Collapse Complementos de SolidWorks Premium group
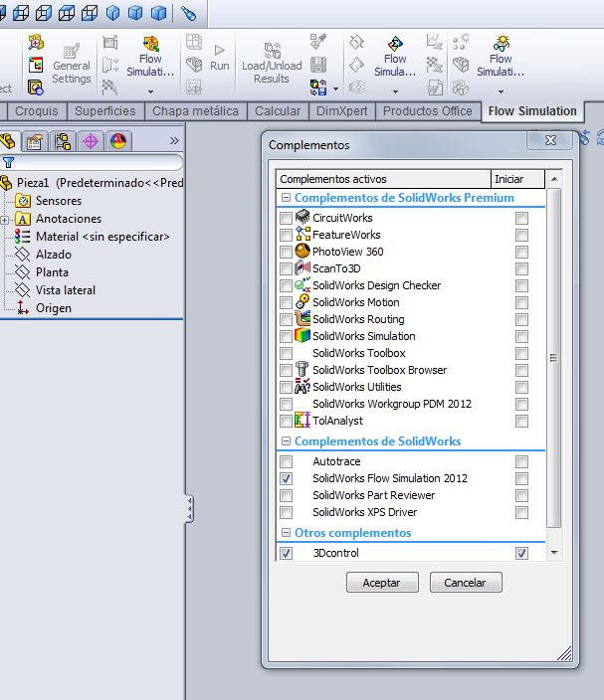The image size is (604, 700). pos(286,197)
